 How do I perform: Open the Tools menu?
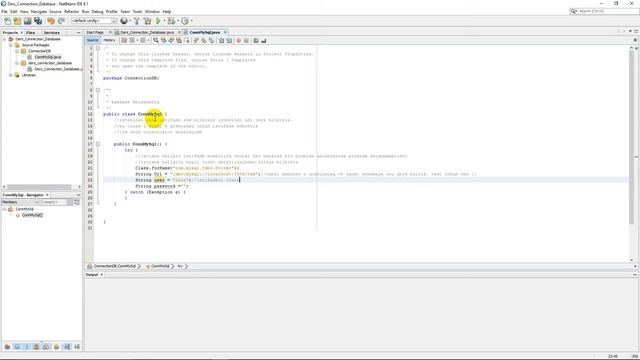click(x=138, y=12)
